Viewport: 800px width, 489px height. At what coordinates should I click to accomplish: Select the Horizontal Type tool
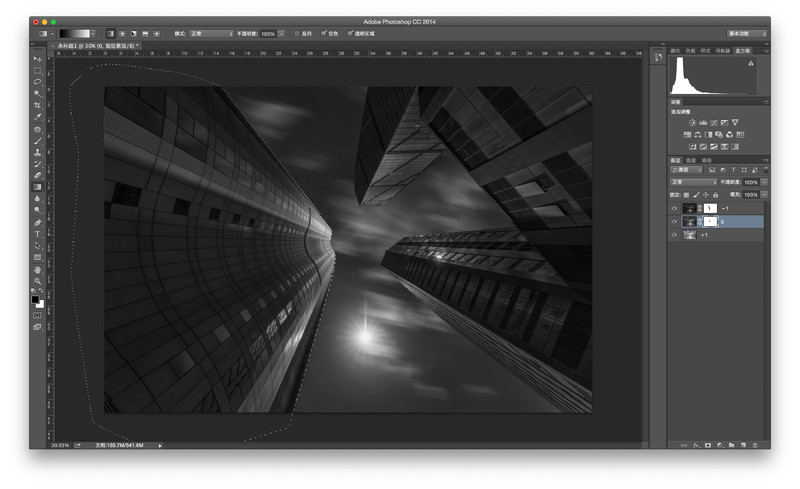37,234
